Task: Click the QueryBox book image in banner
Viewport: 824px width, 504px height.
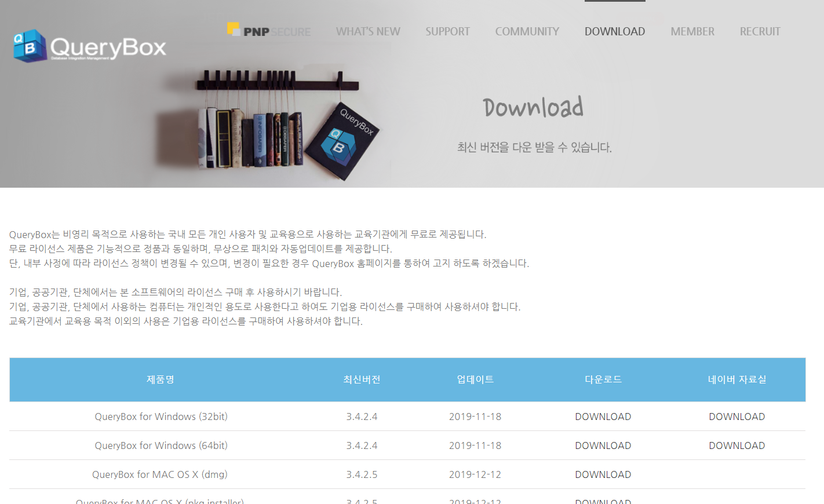Action: click(343, 142)
